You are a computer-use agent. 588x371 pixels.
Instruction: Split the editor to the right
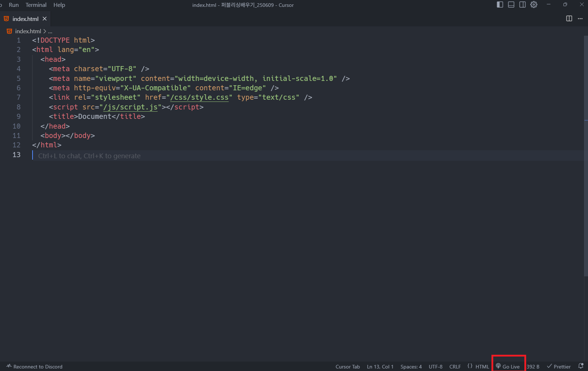pos(569,18)
